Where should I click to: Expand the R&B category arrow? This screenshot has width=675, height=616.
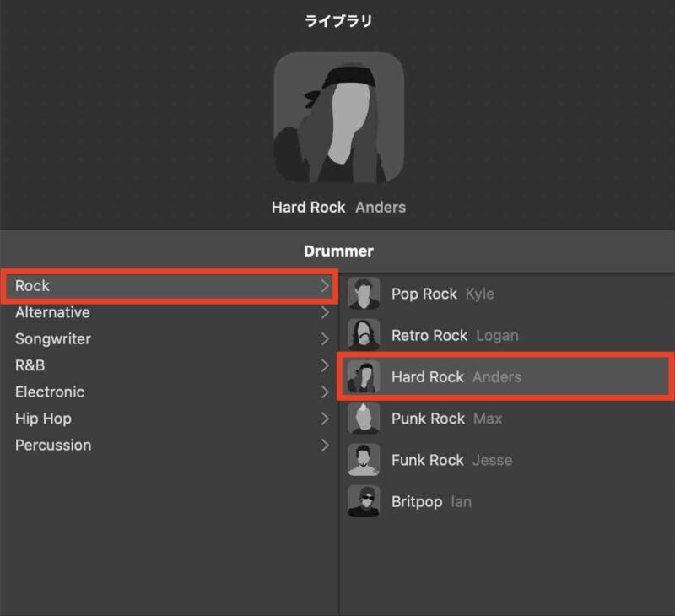tap(325, 365)
